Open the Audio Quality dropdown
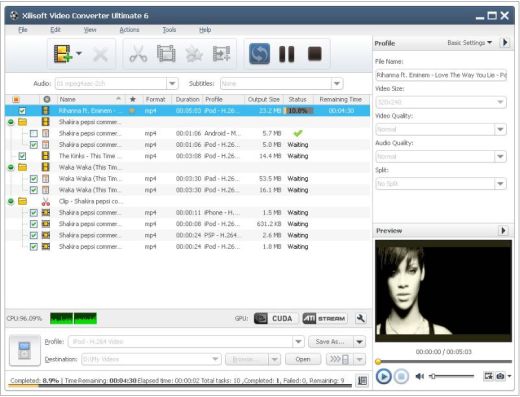520x397 pixels. tap(500, 156)
